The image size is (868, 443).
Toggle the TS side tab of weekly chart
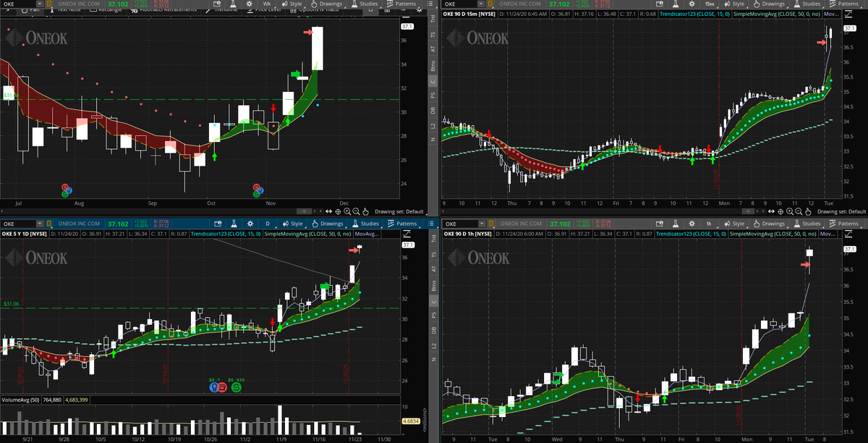(433, 34)
